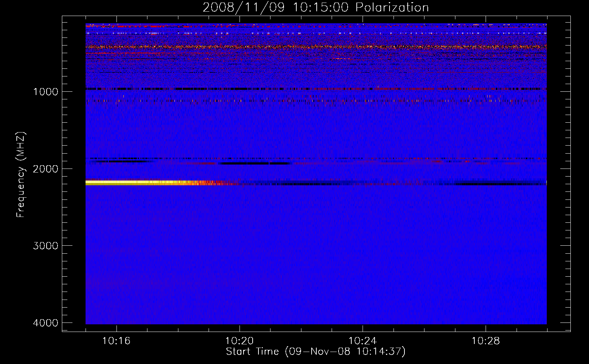
Task: Click the "2000" frequency tick label
Action: [x=46, y=169]
